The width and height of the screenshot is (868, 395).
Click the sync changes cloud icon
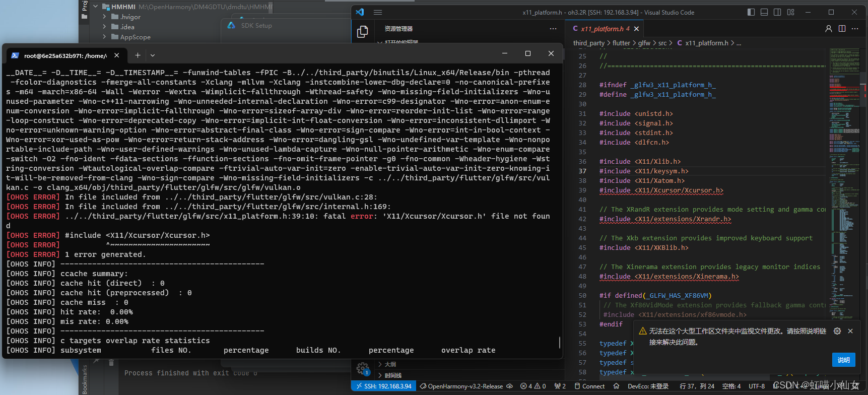click(x=509, y=386)
